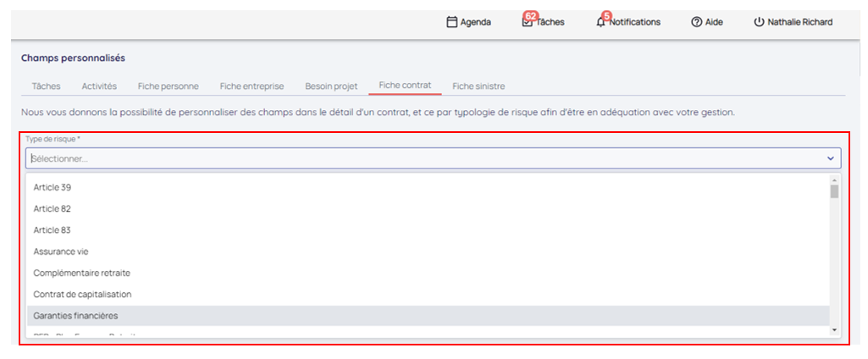Switch to the Activités tab
Screen dimensions: 868x359
coord(99,86)
